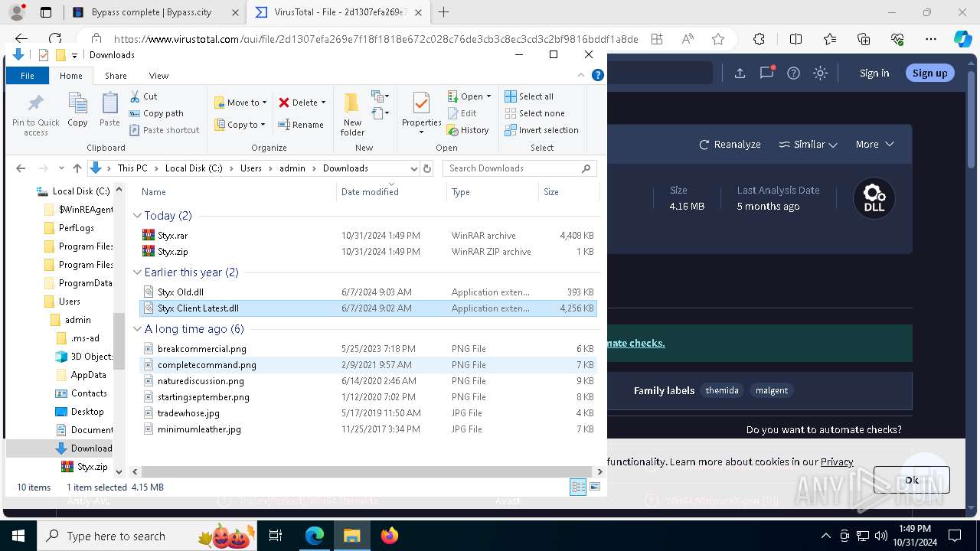Open Edge Extensions puzzle icon
The image size is (980, 551).
coord(759,39)
